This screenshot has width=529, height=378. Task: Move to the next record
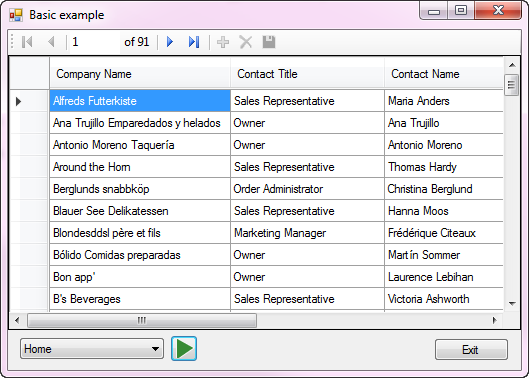tap(170, 42)
